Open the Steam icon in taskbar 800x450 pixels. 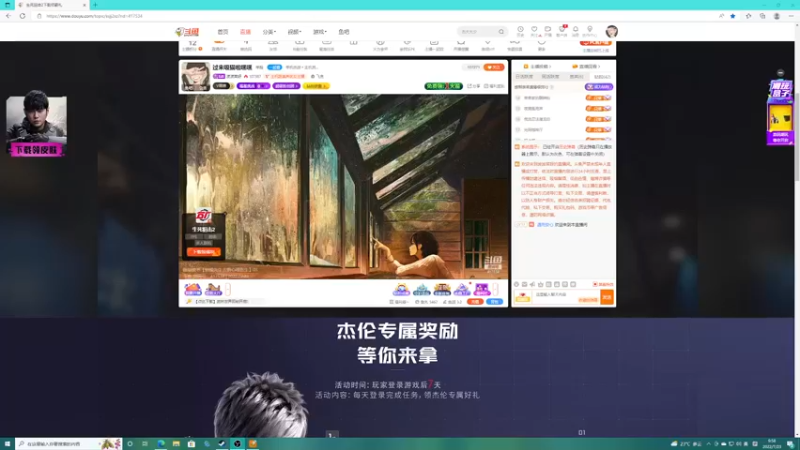pyautogui.click(x=222, y=444)
